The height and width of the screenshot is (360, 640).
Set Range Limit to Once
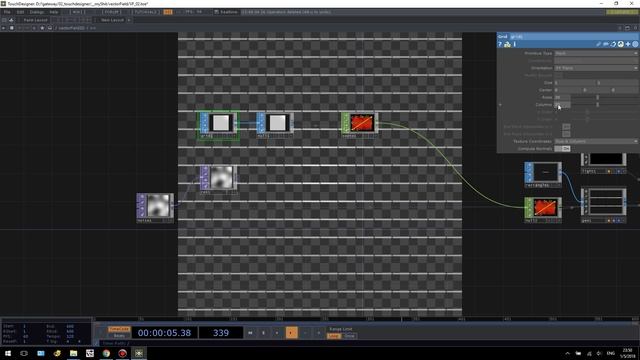coord(349,336)
